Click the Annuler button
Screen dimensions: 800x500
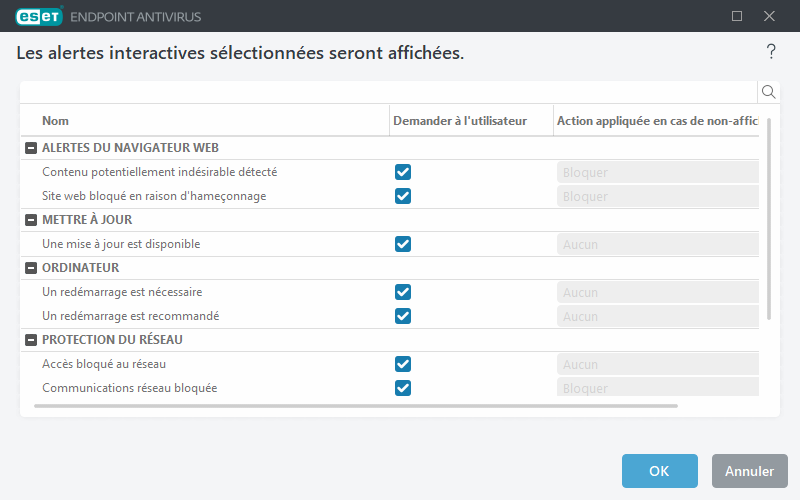coord(749,471)
